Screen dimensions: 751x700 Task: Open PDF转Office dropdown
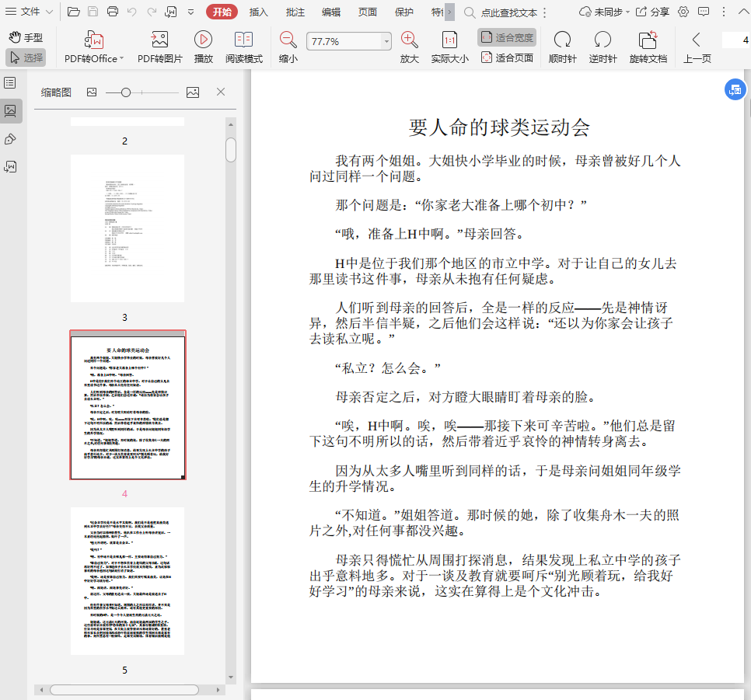tap(94, 47)
